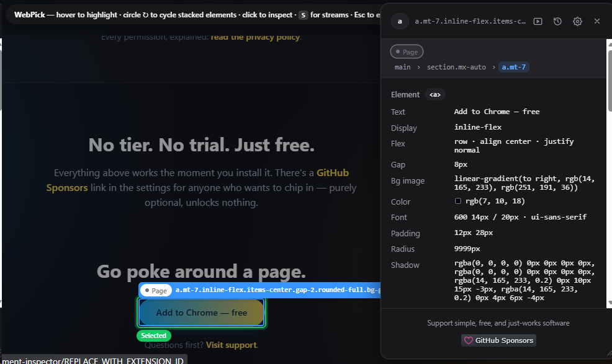Click the 'Go poke around a page.' heading
The height and width of the screenshot is (364, 612).
point(201,272)
